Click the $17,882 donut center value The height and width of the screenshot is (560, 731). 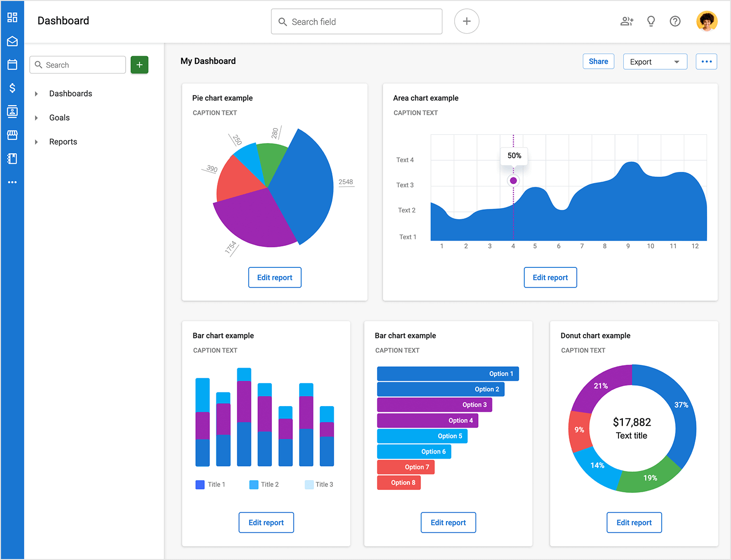632,422
